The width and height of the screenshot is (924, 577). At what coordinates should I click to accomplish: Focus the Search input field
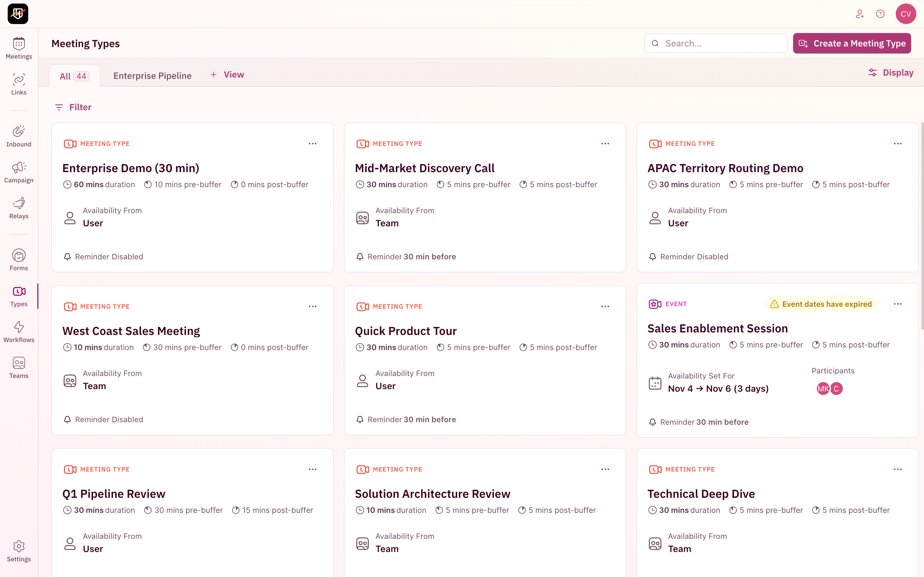[x=722, y=44]
